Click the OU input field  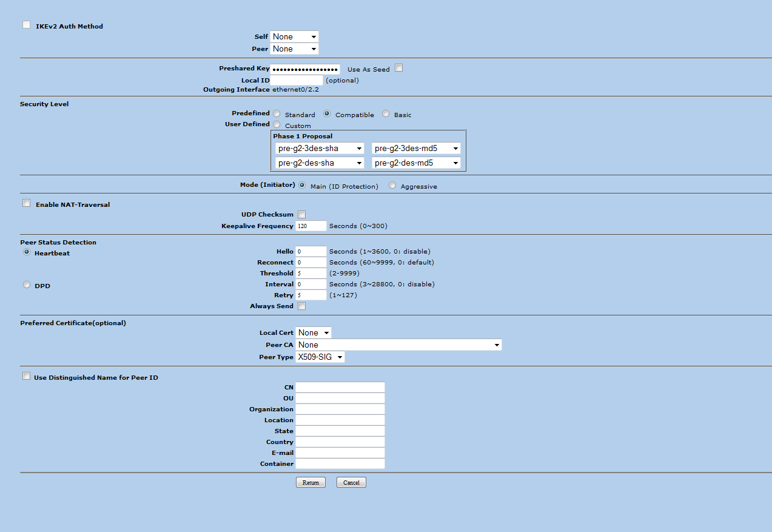pyautogui.click(x=340, y=398)
